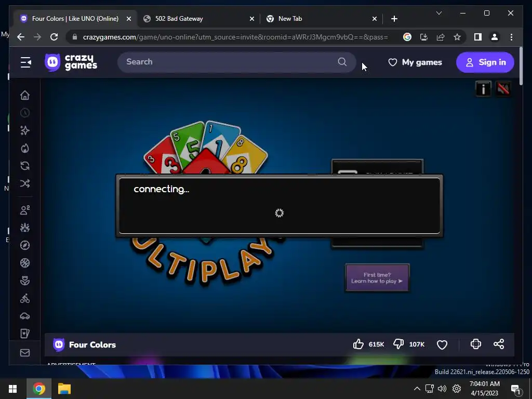Go to the CrazyGames logo home

[71, 62]
